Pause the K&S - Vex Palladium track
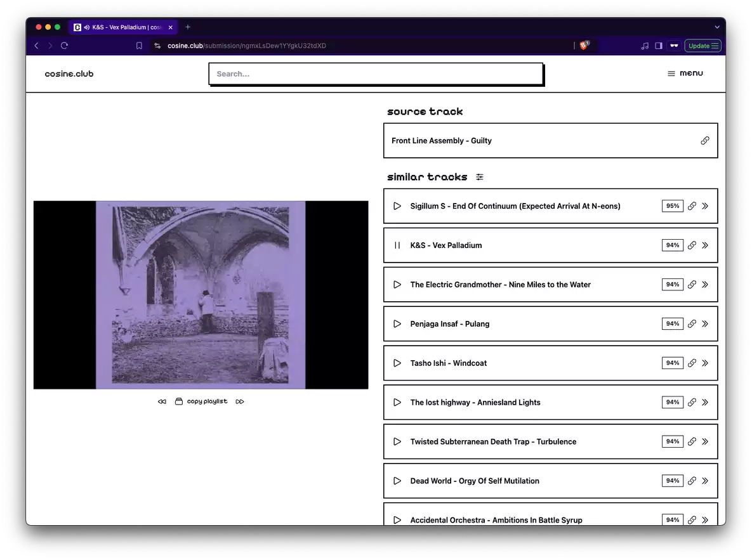 (397, 245)
